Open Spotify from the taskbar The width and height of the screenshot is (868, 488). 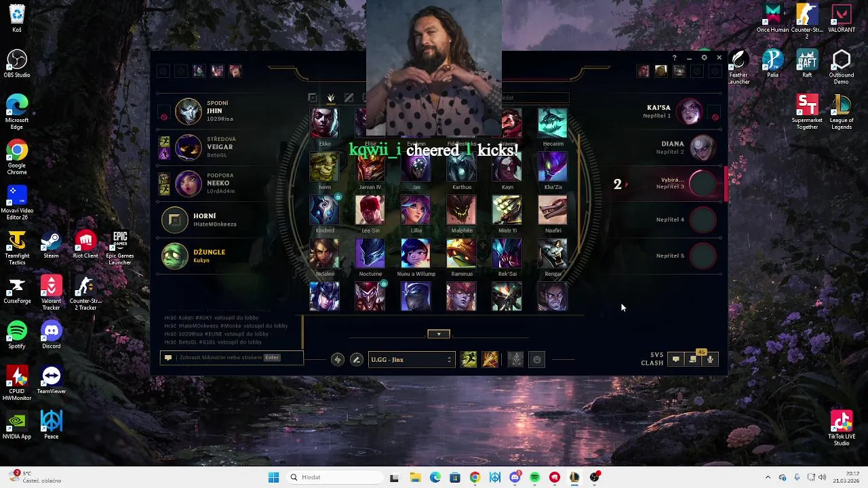[x=535, y=477]
